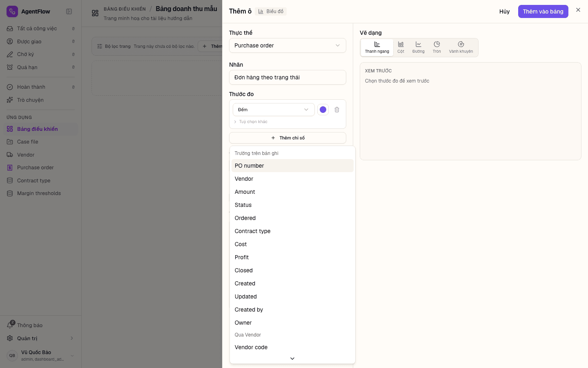Screen dimensions: 588x368
Task: Choose the Tròn pie chart type
Action: tap(437, 47)
